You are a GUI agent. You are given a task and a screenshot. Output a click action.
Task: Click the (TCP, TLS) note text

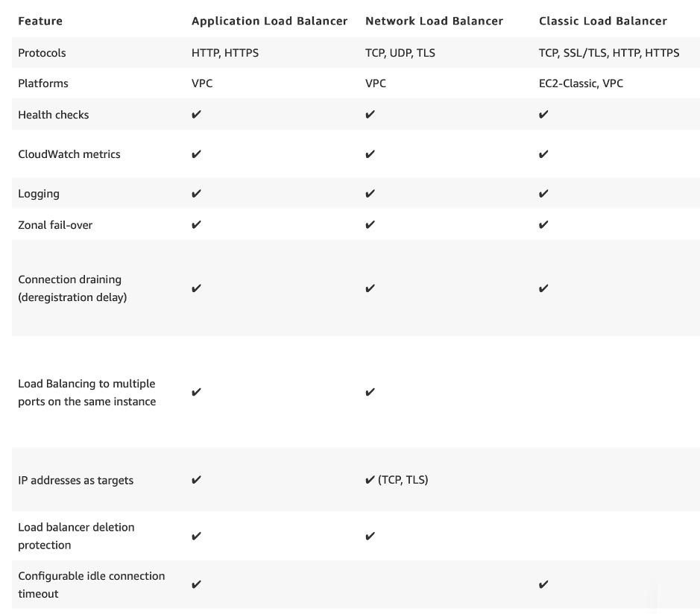pos(403,480)
